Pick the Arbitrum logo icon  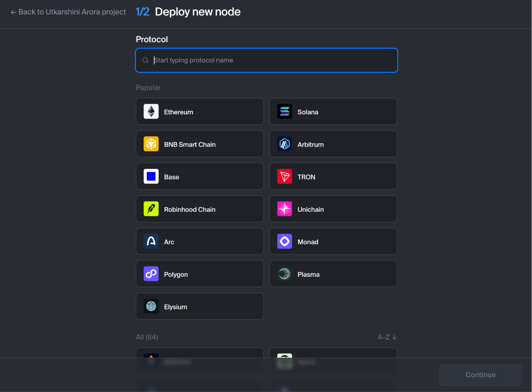click(285, 144)
